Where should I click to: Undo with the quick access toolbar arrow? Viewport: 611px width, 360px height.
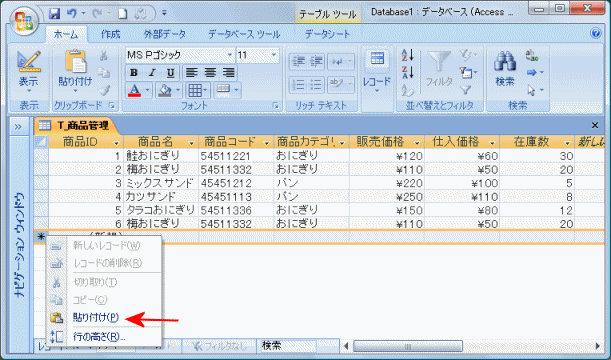point(72,14)
